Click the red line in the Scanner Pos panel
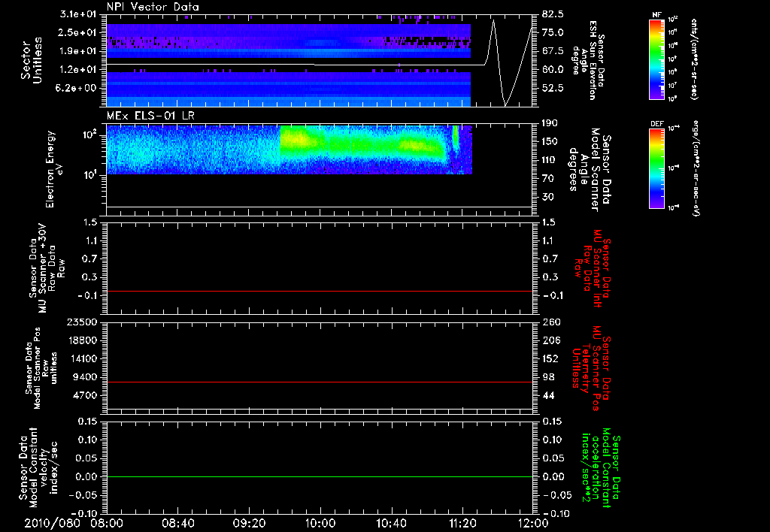The image size is (770, 532). pyautogui.click(x=320, y=382)
